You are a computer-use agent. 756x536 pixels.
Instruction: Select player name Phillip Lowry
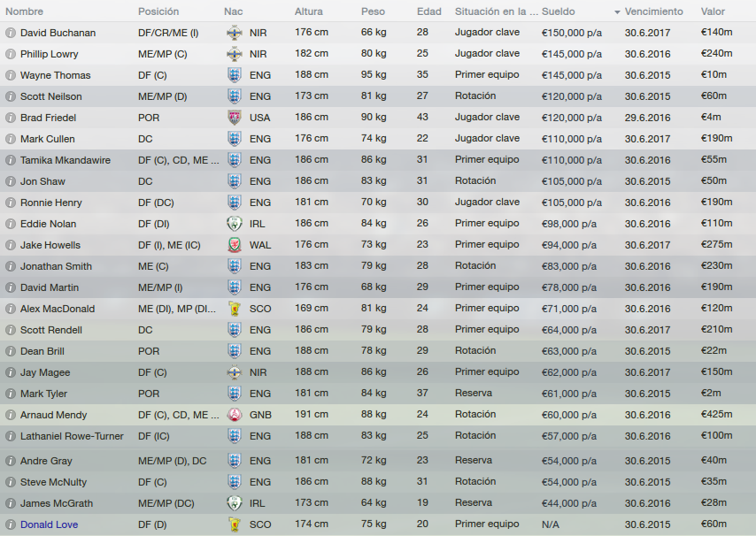(x=50, y=54)
